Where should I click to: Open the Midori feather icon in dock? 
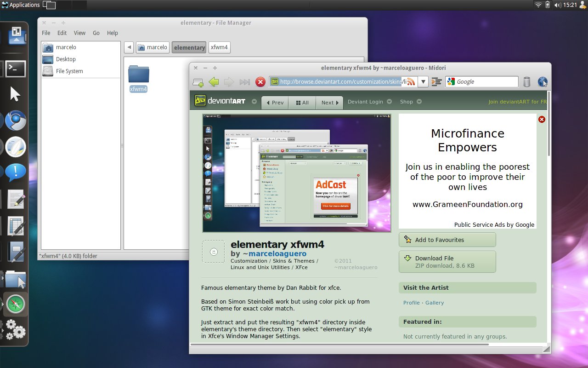[15, 147]
